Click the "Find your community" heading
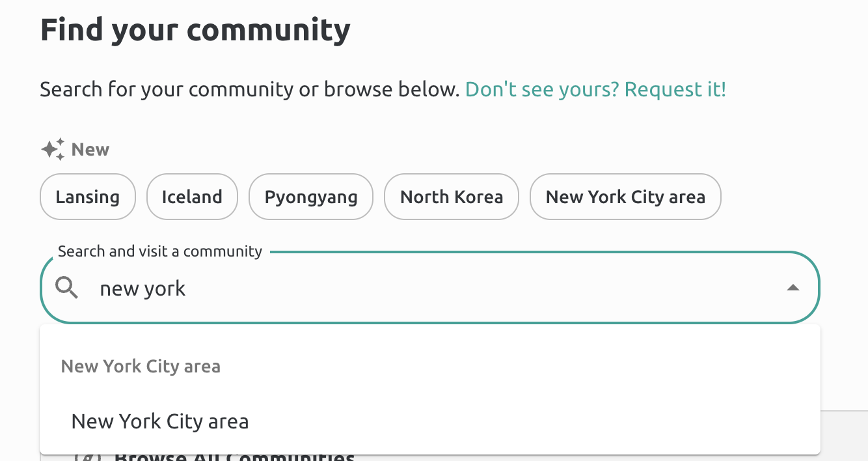 click(195, 29)
